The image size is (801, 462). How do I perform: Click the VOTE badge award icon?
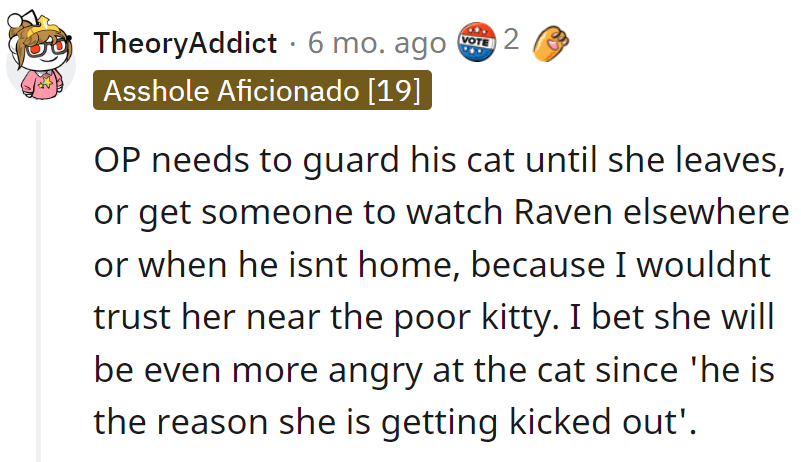[x=475, y=43]
